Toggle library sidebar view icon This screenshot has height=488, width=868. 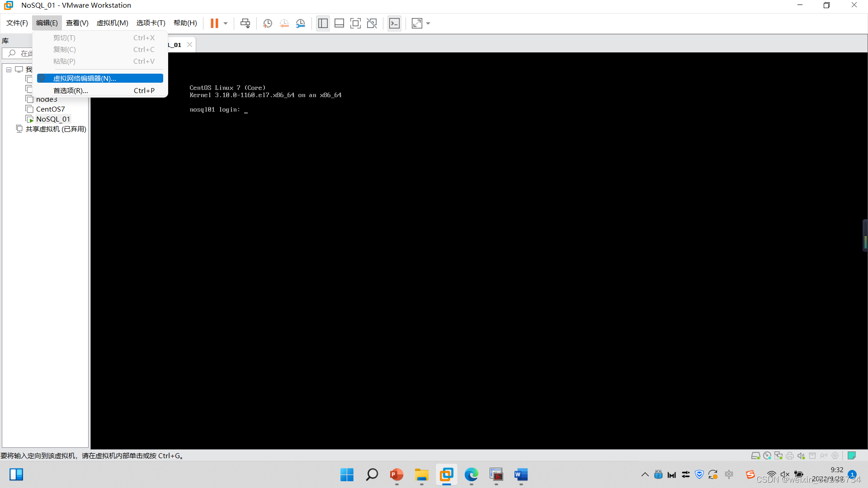coord(323,23)
